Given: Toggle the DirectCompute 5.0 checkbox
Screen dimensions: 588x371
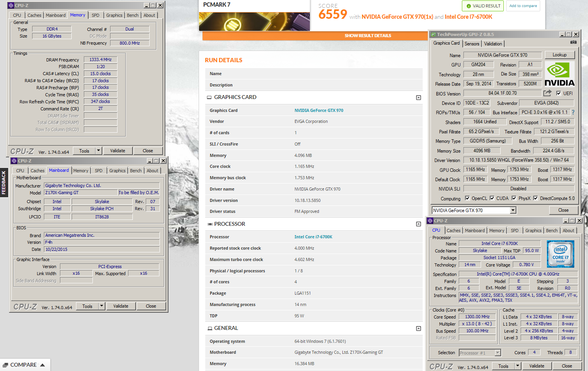Looking at the screenshot, I should (x=536, y=198).
